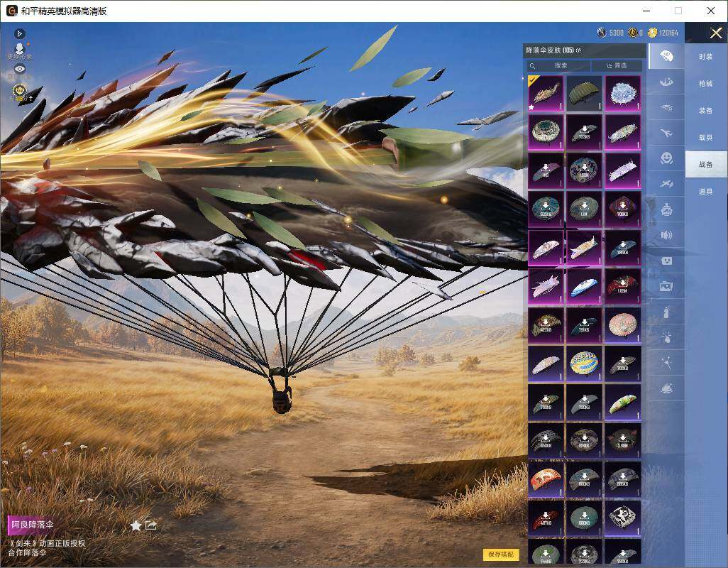Image resolution: width=728 pixels, height=568 pixels.
Task: Select the tap gesture category icon
Action: coord(666,337)
